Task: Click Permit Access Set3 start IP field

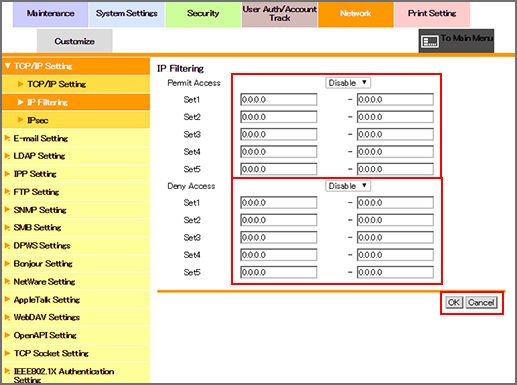Action: (x=279, y=134)
